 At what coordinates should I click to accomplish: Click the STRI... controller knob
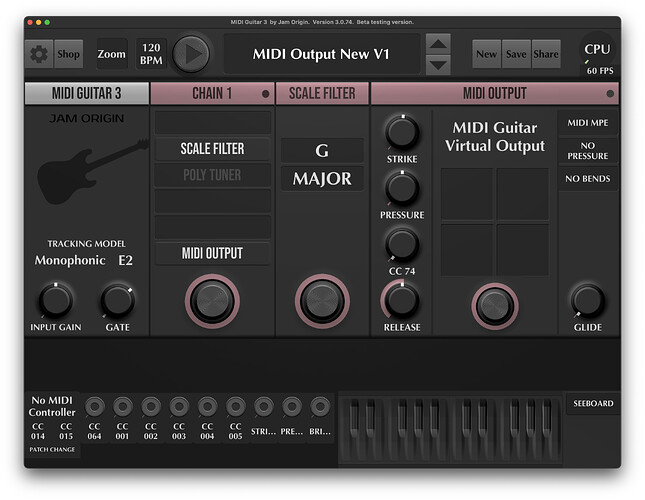(264, 407)
